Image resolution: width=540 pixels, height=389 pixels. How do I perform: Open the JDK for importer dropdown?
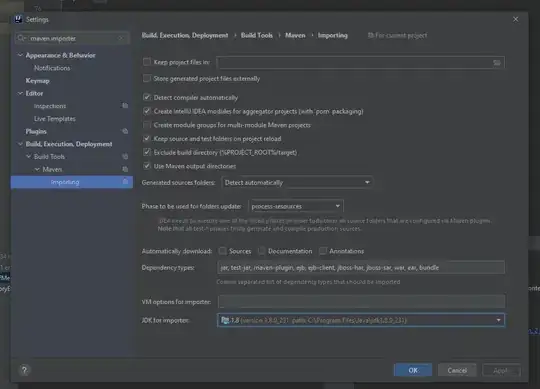[361, 320]
